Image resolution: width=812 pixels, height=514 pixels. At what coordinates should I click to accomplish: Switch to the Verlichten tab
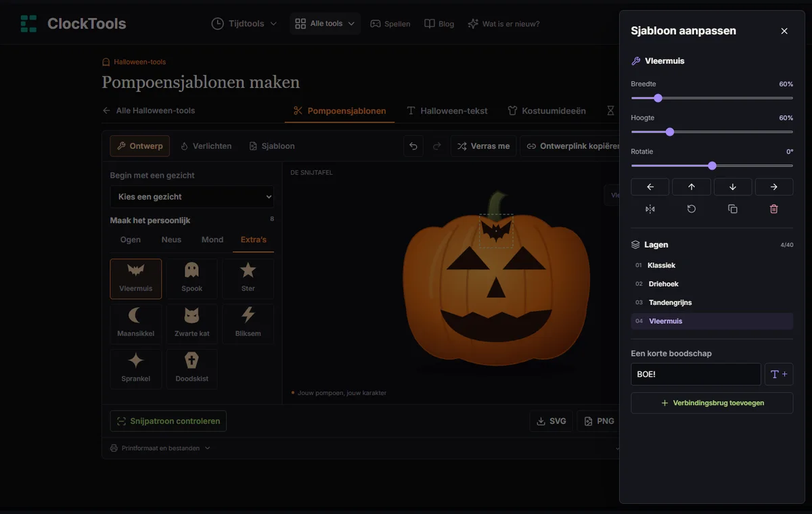click(206, 146)
